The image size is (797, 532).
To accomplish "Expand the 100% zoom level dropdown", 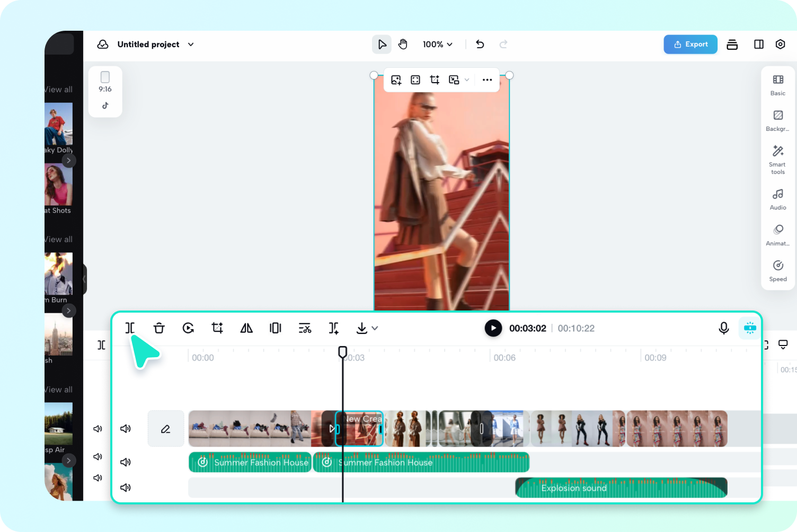I will coord(438,44).
